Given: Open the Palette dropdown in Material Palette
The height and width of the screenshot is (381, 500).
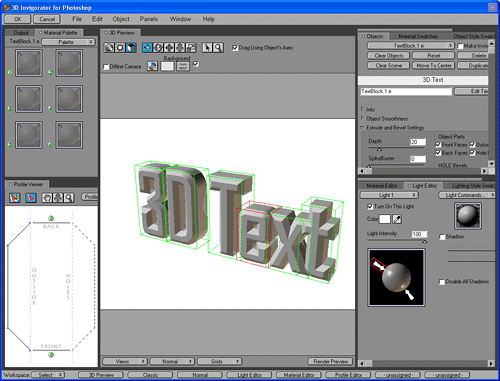Looking at the screenshot, I should pos(68,42).
